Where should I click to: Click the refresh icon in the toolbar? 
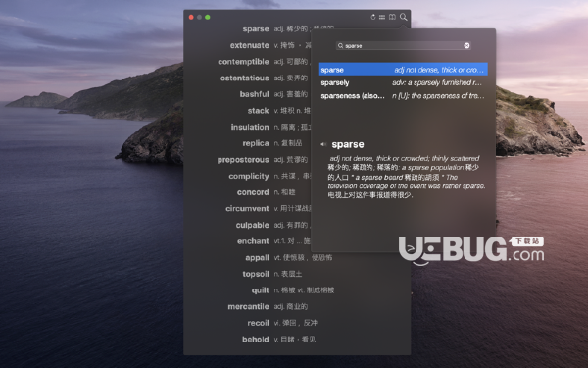(x=372, y=17)
